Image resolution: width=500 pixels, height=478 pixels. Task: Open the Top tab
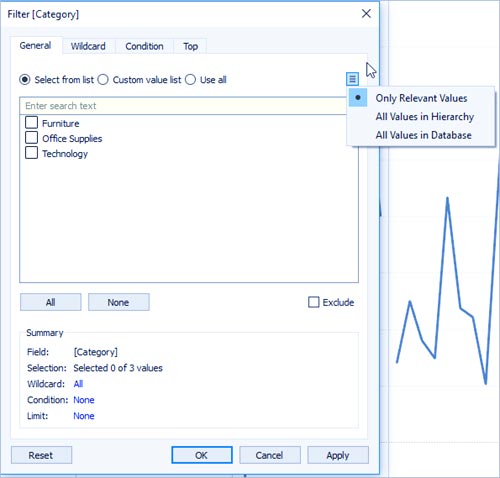(190, 46)
